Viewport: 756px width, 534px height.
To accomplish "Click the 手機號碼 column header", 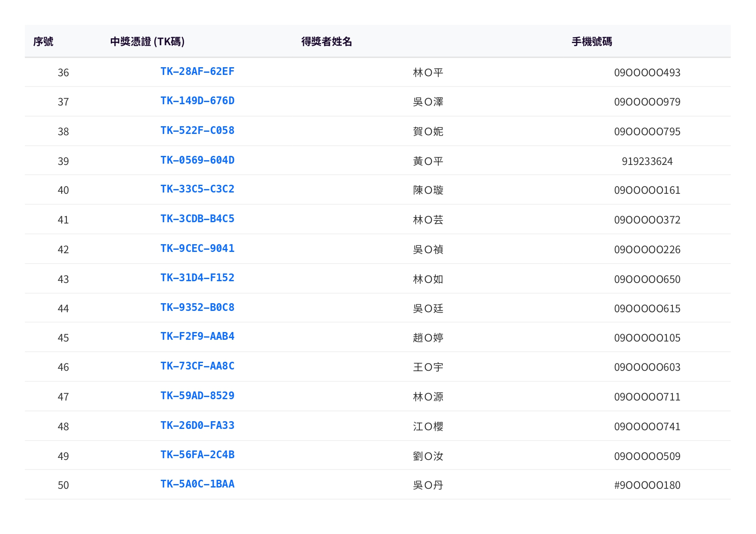I will tap(591, 42).
